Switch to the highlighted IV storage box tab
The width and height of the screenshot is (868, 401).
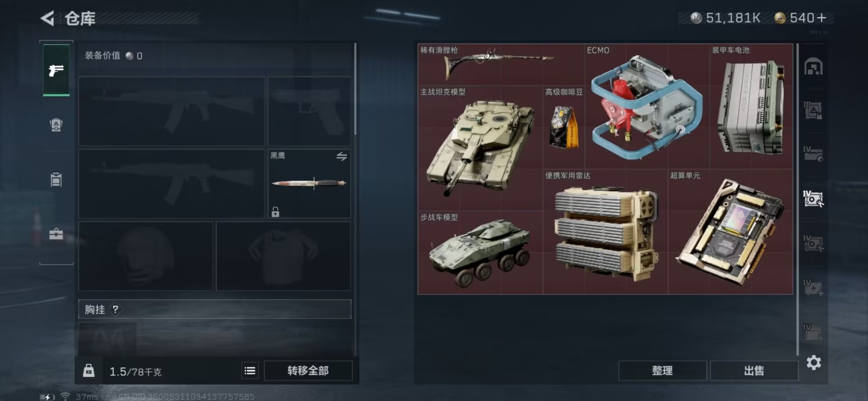(813, 199)
